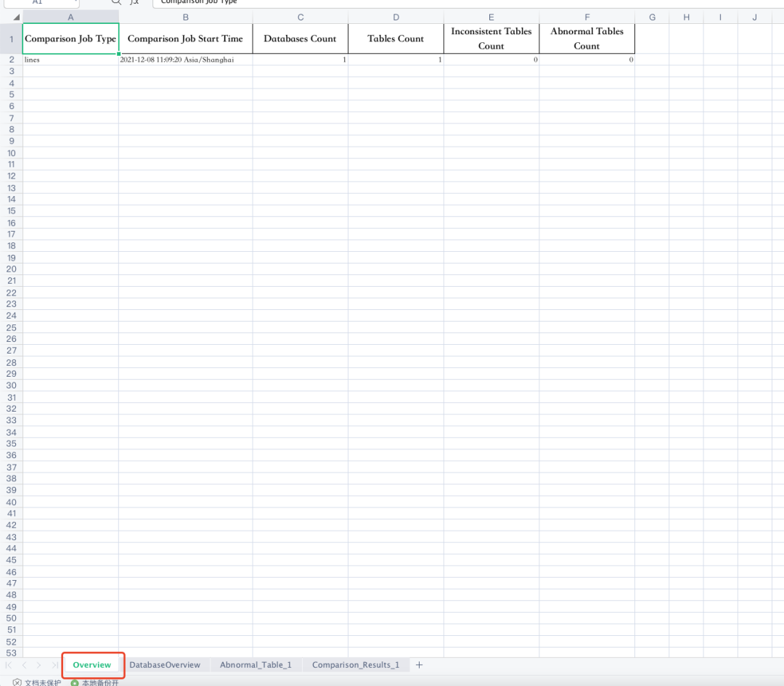784x686 pixels.
Task: Select column G header
Action: [x=652, y=17]
